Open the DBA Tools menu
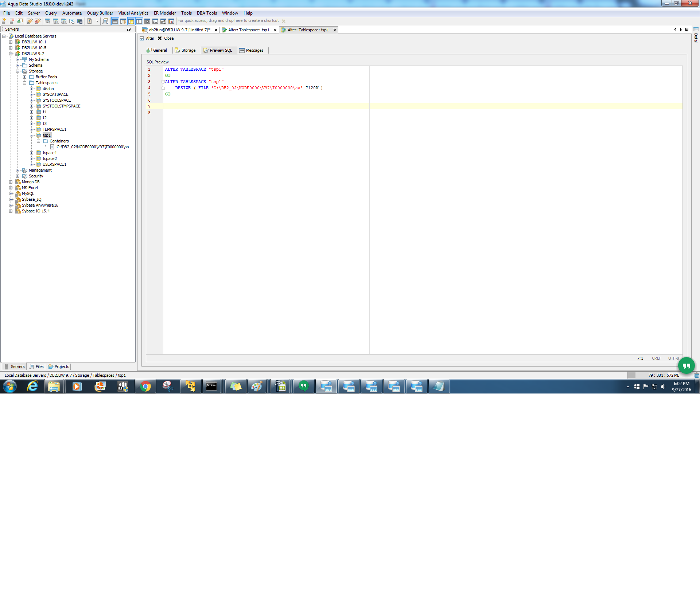 (207, 13)
